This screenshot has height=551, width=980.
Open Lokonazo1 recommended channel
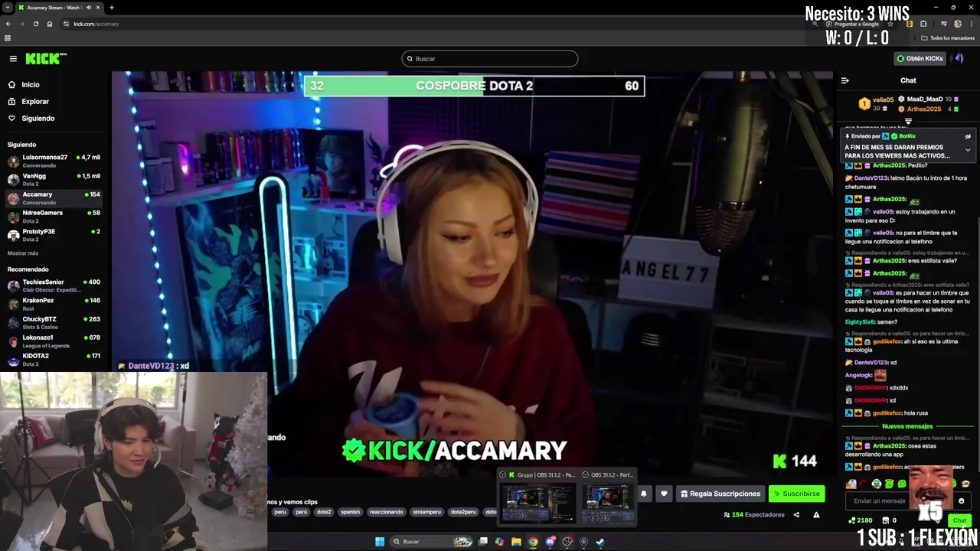pyautogui.click(x=54, y=341)
